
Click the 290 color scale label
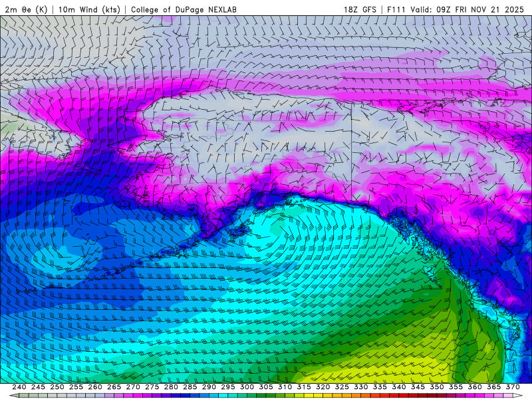[x=209, y=387]
